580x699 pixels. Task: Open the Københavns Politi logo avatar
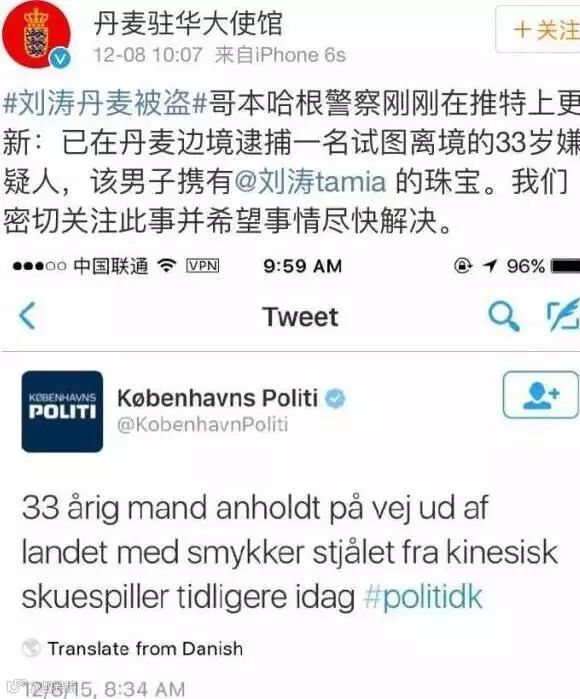click(62, 411)
